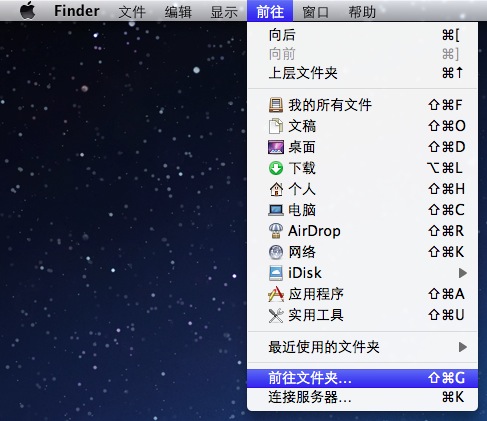This screenshot has width=487, height=421.
Task: Choose iDisk entry text
Action: [x=305, y=273]
